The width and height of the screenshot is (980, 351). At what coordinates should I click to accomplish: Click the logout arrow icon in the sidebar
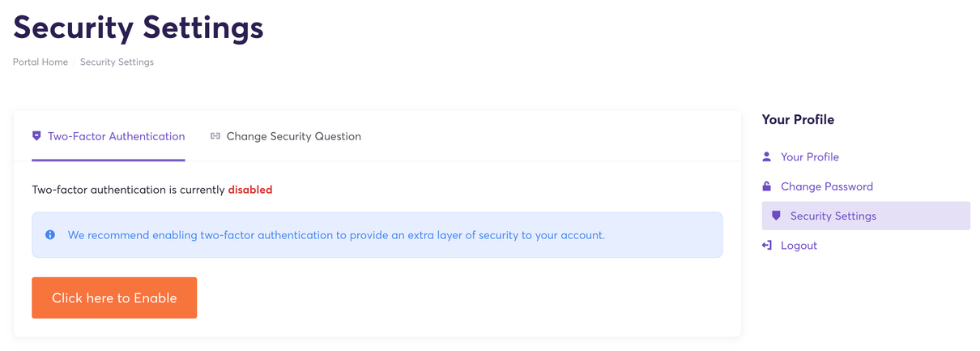[767, 246]
